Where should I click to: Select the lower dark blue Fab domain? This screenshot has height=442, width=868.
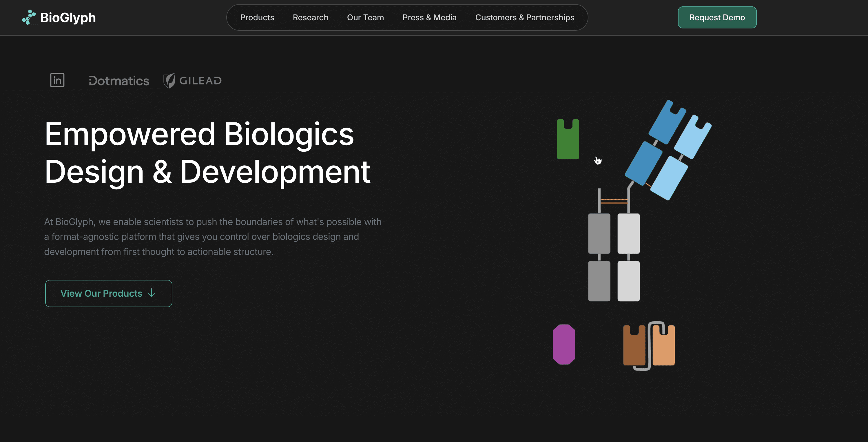point(643,163)
